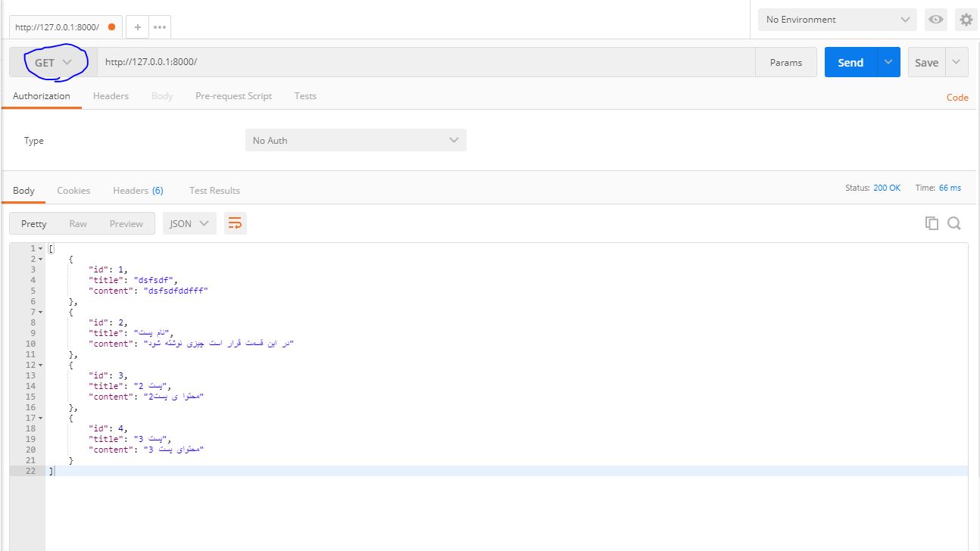This screenshot has height=551, width=980.
Task: Collapse the JSON object at line 7
Action: pos(41,312)
